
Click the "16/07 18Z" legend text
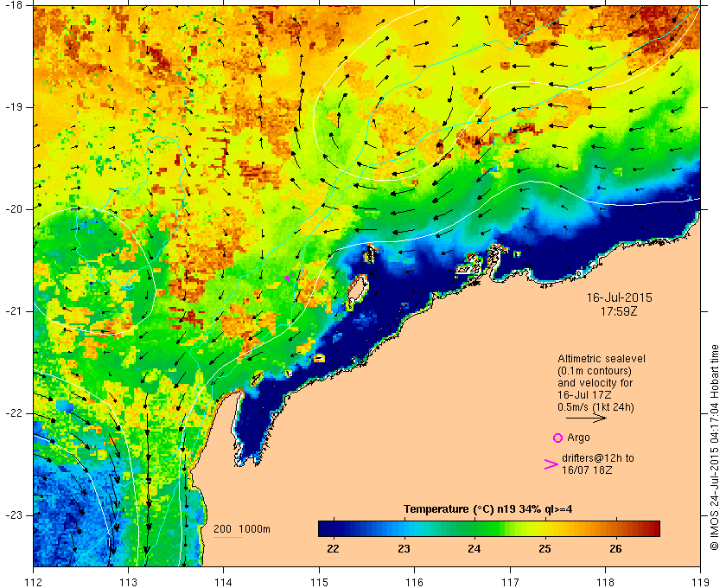coord(587,470)
